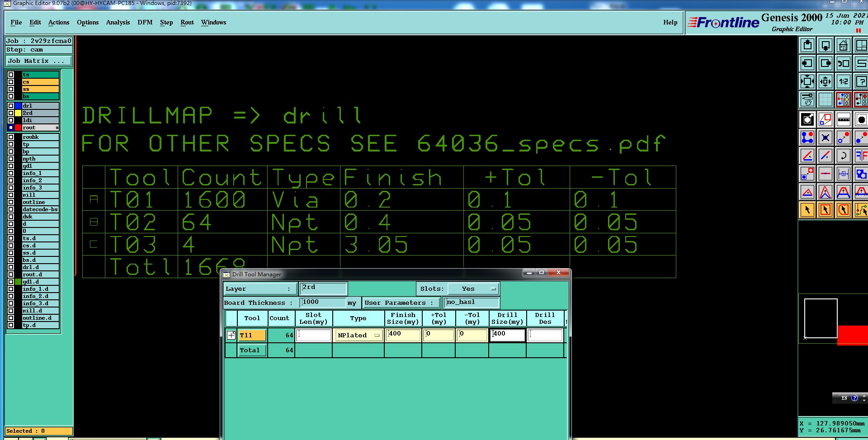The image size is (868, 440).
Task: Open the Actions menu
Action: tap(59, 22)
